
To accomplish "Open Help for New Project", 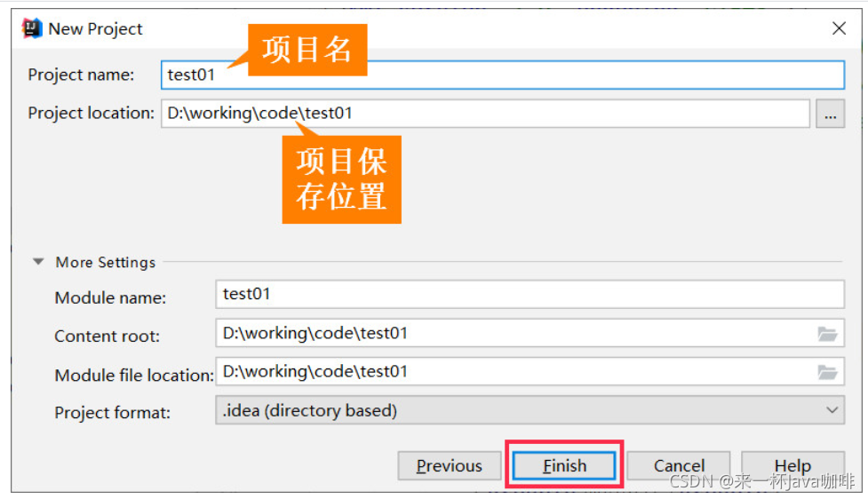I will coord(792,466).
